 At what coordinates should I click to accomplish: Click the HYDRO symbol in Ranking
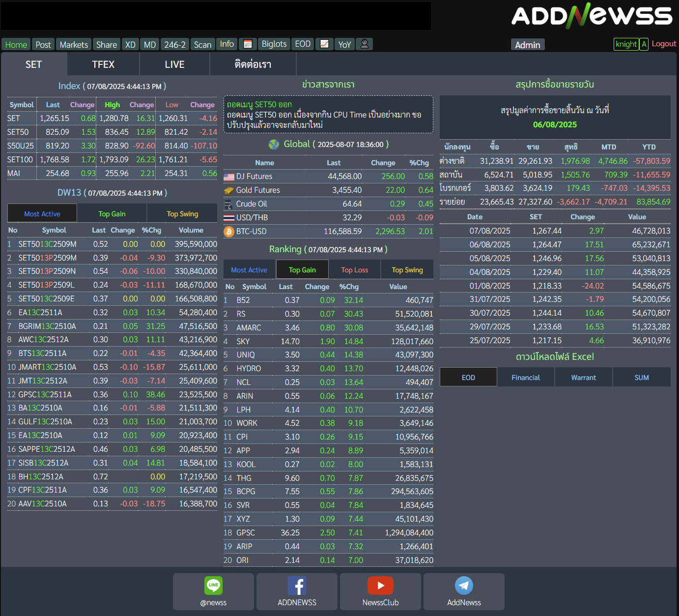(x=249, y=369)
